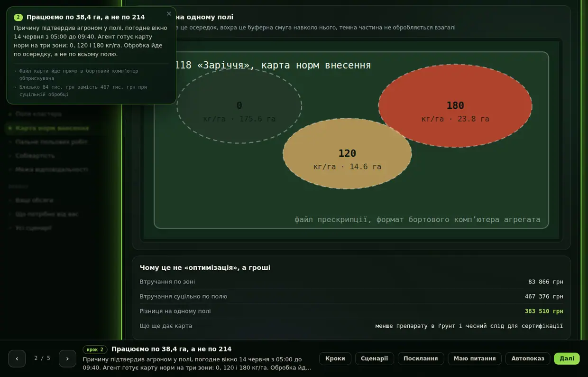Screen dimensions: 588x377
Task: Open 'Що потрібно від вас' sidebar item
Action: (46, 214)
